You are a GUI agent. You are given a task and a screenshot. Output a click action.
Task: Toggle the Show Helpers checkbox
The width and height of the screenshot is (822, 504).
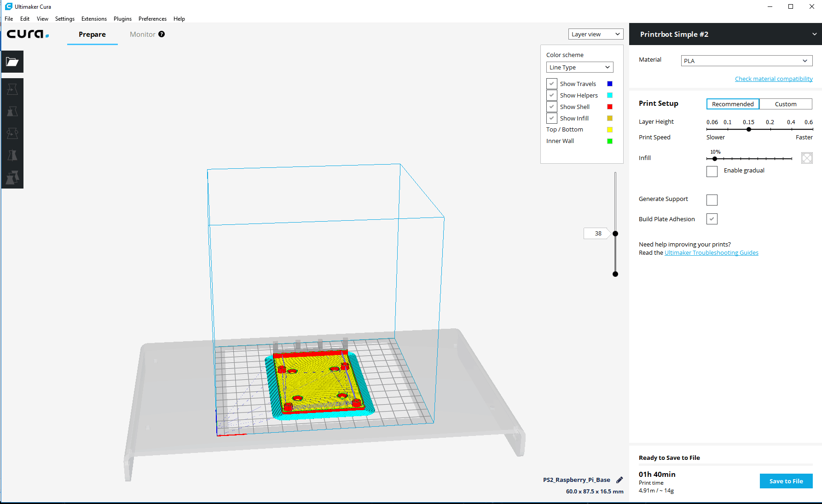coord(551,95)
